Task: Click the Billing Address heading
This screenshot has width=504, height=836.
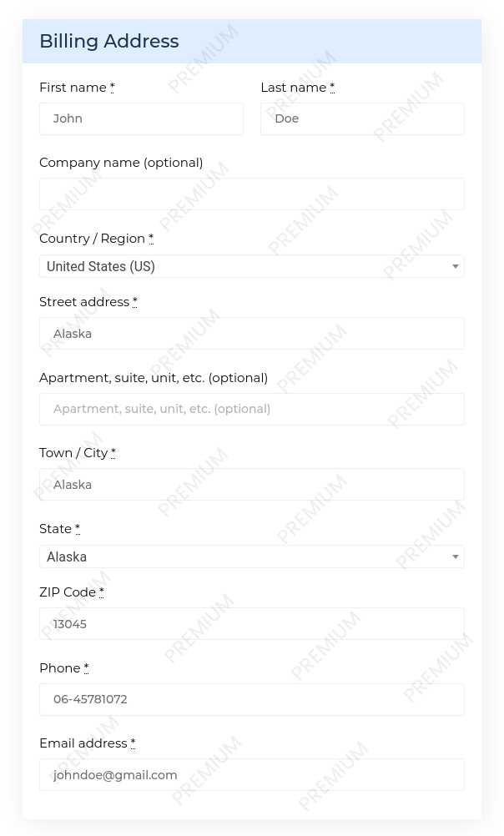Action: [x=109, y=41]
